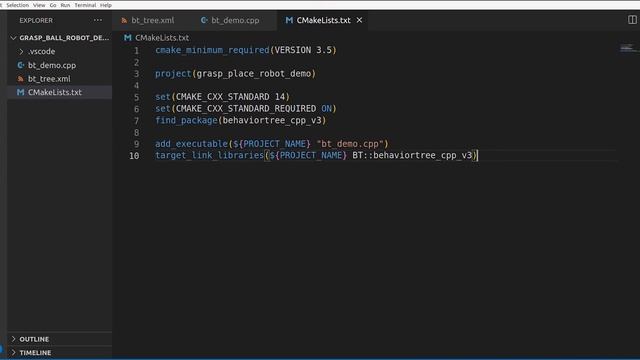This screenshot has height=360, width=640.
Task: Open the Terminal menu
Action: [85, 5]
